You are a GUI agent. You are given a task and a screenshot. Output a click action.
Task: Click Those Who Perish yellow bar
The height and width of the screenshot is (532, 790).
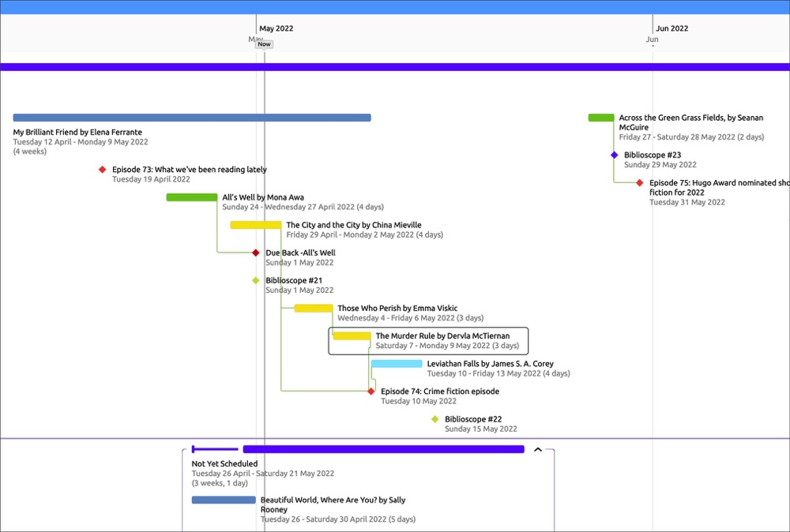314,309
